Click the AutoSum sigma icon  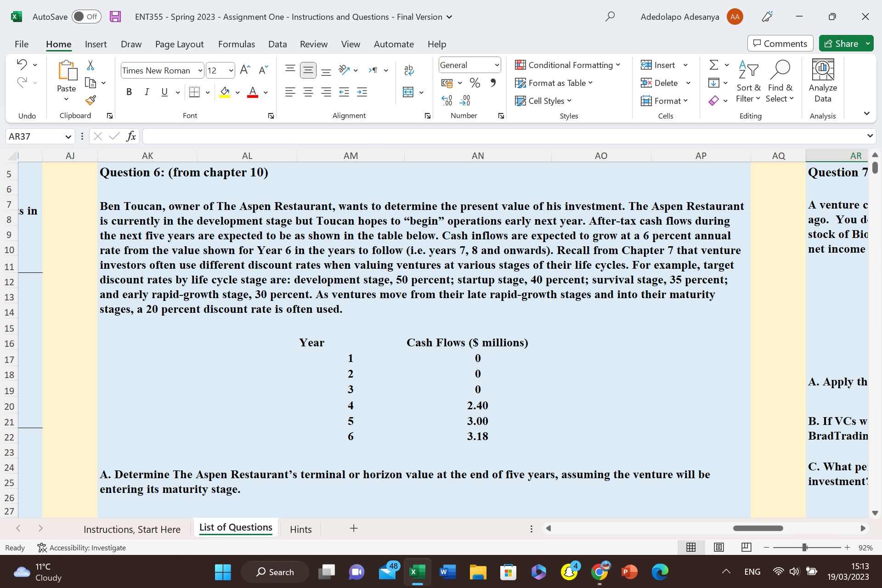click(x=713, y=65)
